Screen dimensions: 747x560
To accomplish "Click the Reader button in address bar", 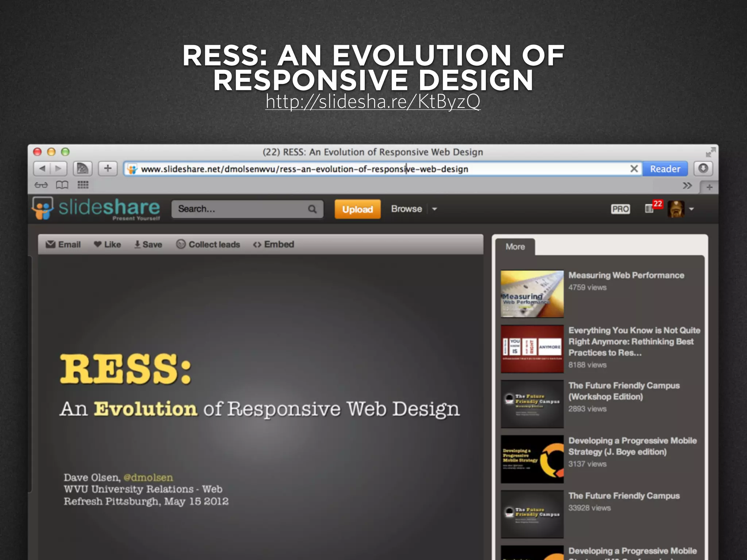I will (665, 169).
